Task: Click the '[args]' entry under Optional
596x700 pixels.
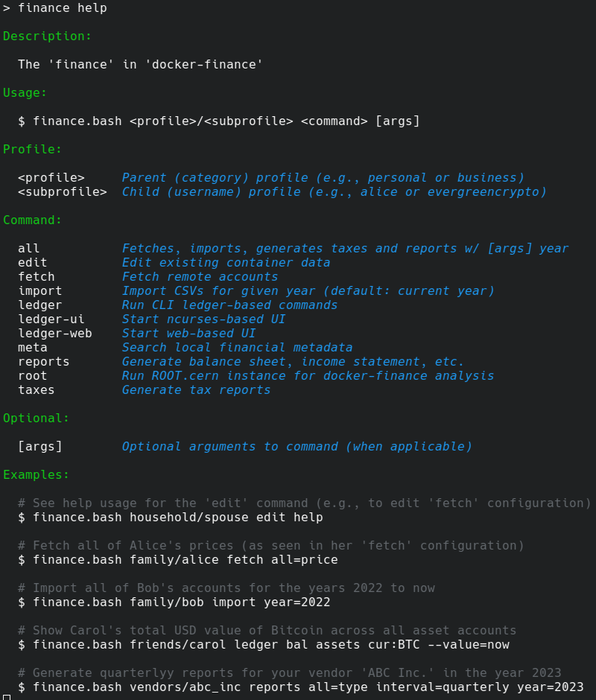Action: click(40, 446)
